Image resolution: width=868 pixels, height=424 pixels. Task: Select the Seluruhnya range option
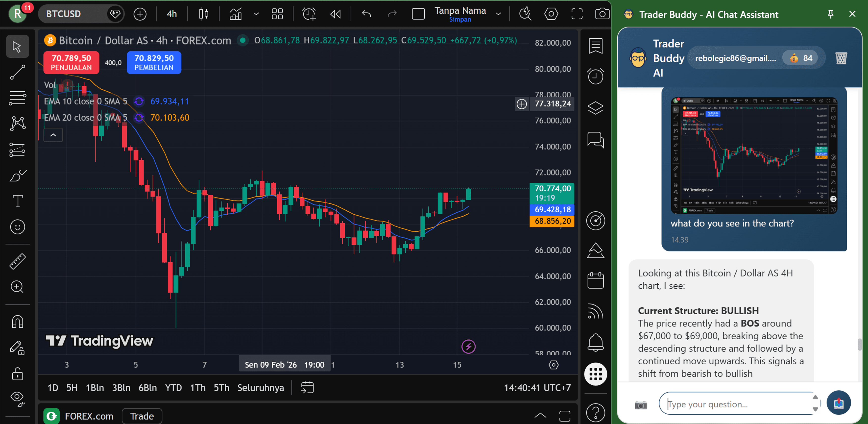(x=261, y=388)
